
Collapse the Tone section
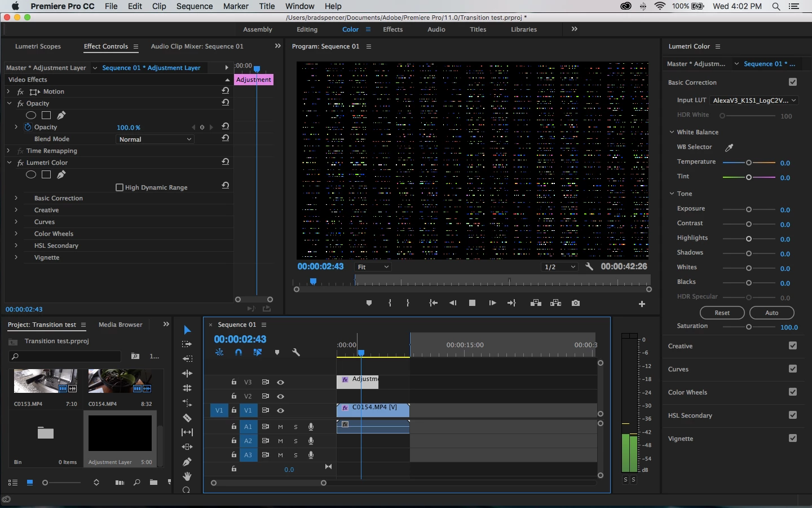(672, 194)
